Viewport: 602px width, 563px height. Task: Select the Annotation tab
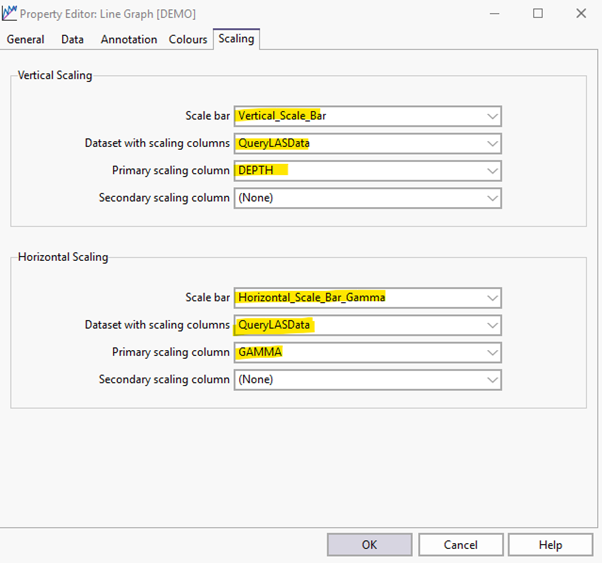tap(129, 40)
